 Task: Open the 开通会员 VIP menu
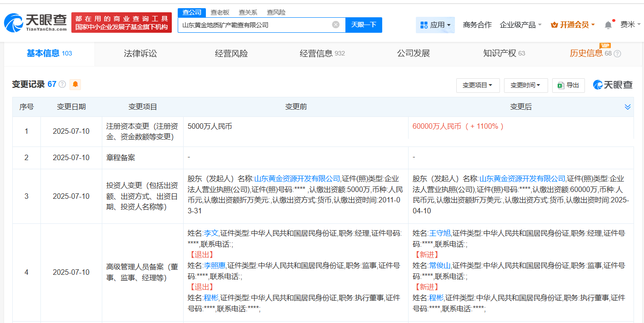pyautogui.click(x=573, y=25)
